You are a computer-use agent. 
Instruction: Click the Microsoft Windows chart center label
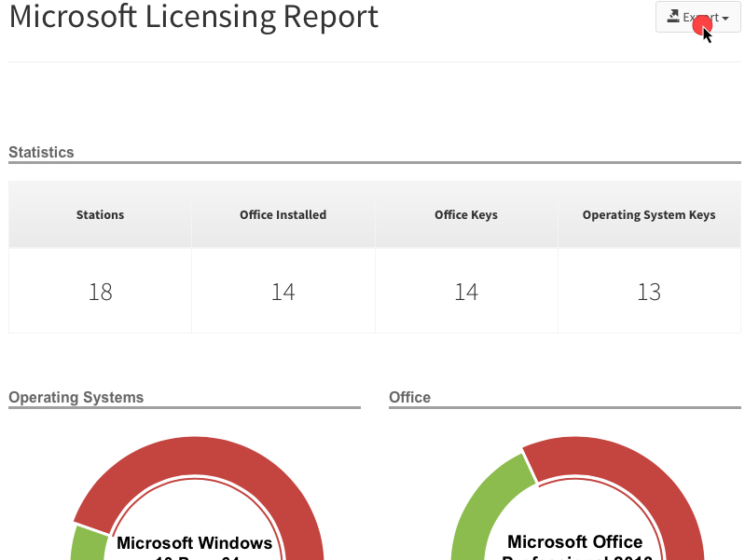(194, 549)
